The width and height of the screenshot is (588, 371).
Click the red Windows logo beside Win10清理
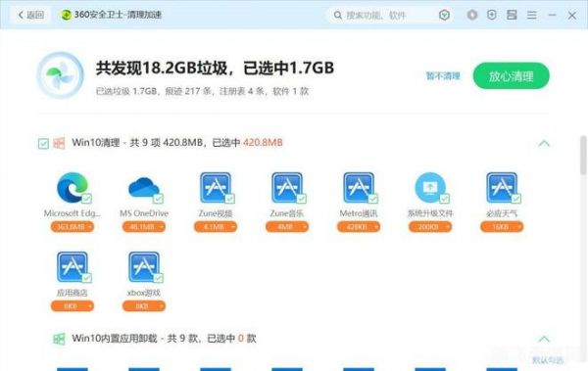coord(59,143)
